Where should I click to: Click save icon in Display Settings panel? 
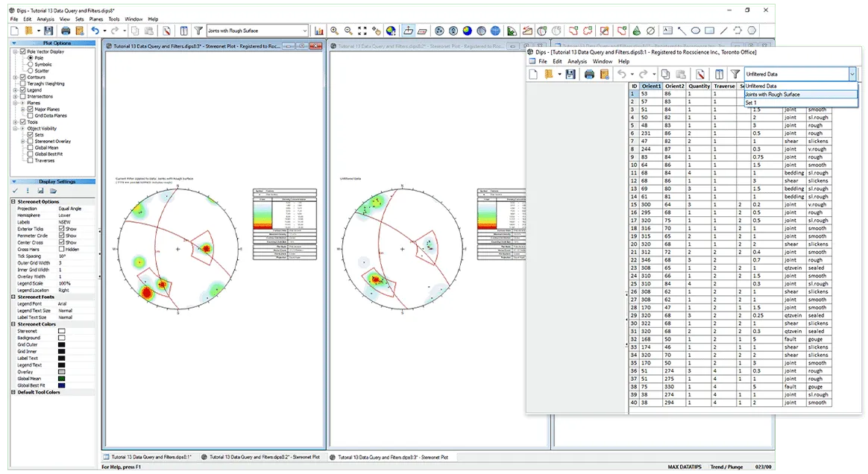tap(40, 191)
